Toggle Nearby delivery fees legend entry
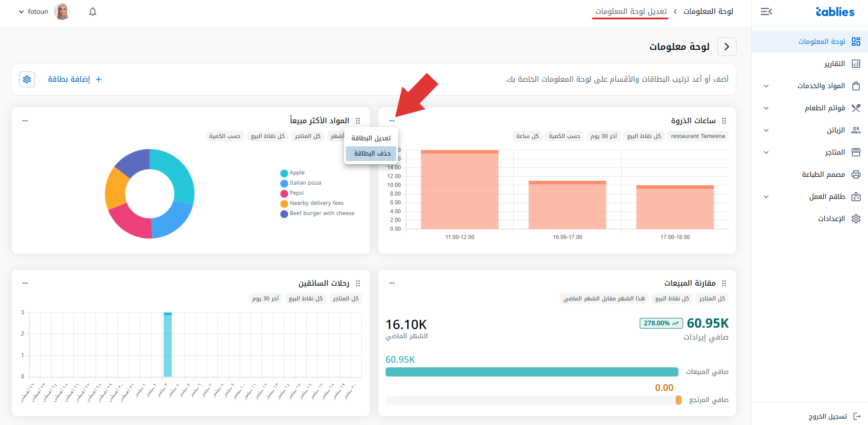Screen dimensions: 868x425 [x=312, y=203]
